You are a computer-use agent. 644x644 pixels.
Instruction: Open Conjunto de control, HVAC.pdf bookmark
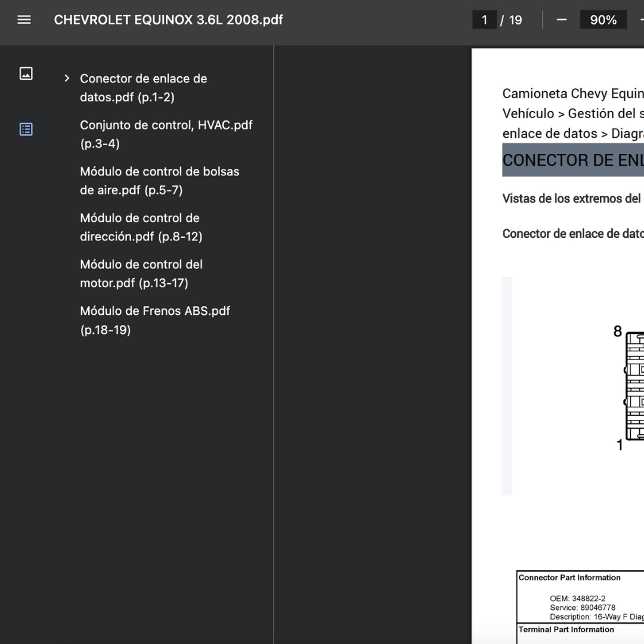[166, 134]
